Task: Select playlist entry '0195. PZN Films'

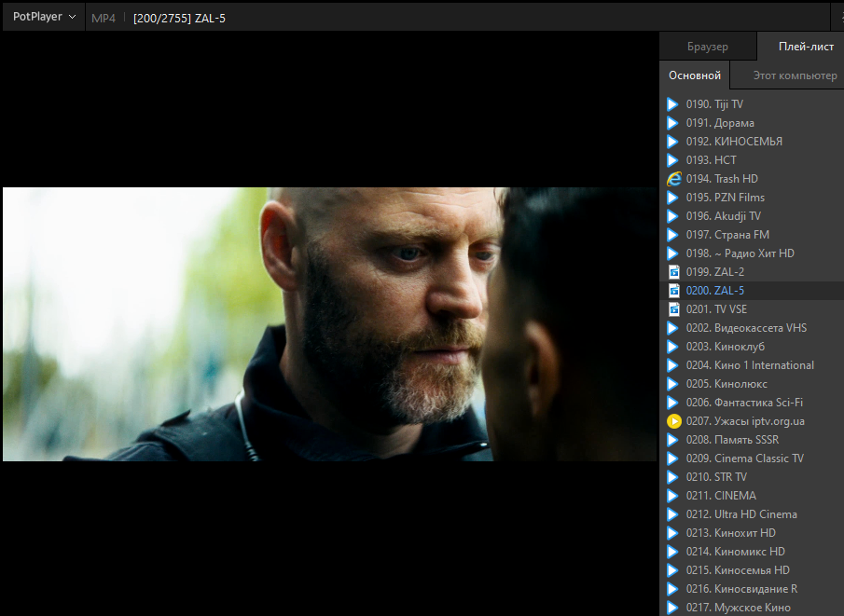Action: click(752, 198)
